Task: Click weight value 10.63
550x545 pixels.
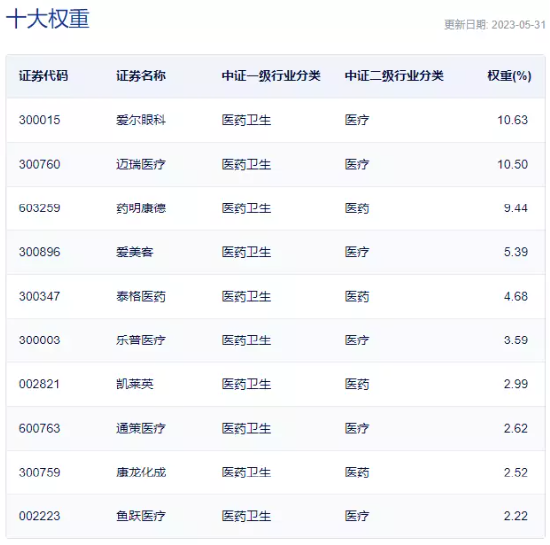Action: pyautogui.click(x=512, y=120)
